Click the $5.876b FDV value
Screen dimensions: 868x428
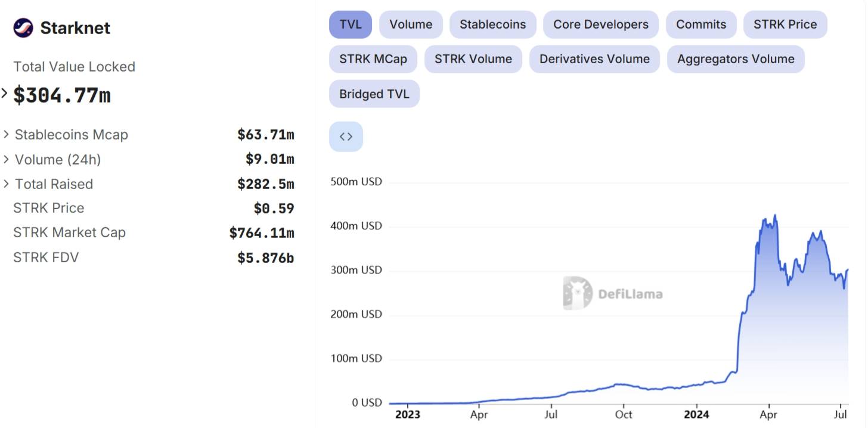click(x=266, y=258)
